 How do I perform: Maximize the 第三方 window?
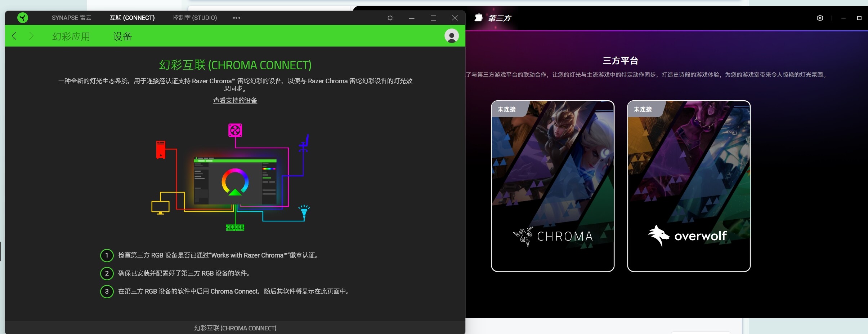[859, 18]
